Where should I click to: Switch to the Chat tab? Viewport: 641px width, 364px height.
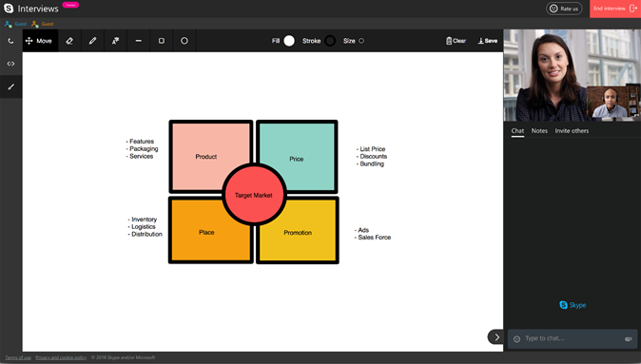(x=517, y=131)
